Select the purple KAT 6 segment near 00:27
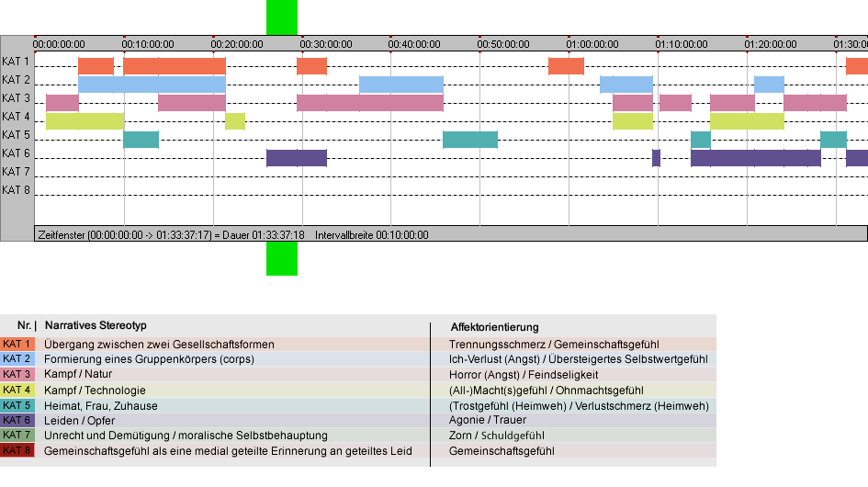This screenshot has width=868, height=487. [297, 157]
